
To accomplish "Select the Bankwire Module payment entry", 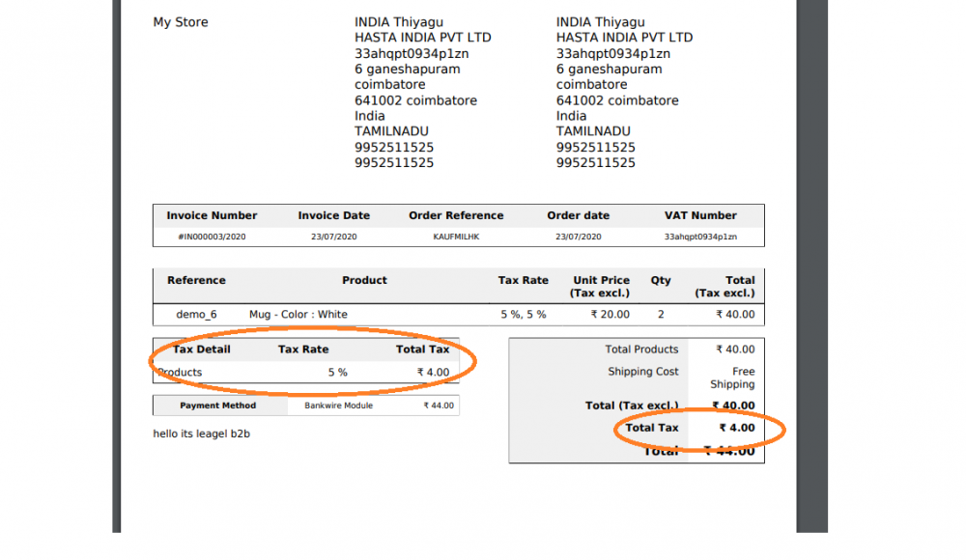I will coord(334,406).
